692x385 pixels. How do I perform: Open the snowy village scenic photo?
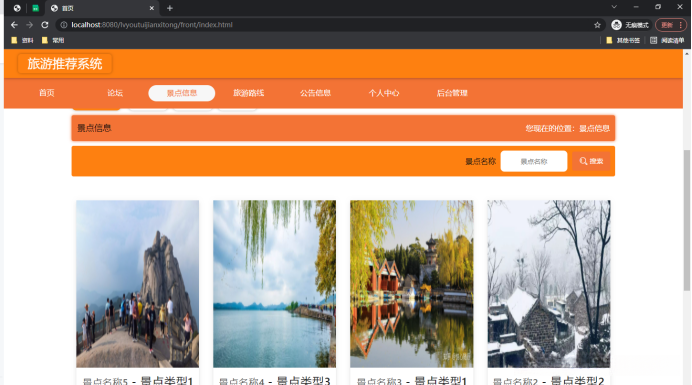point(549,283)
